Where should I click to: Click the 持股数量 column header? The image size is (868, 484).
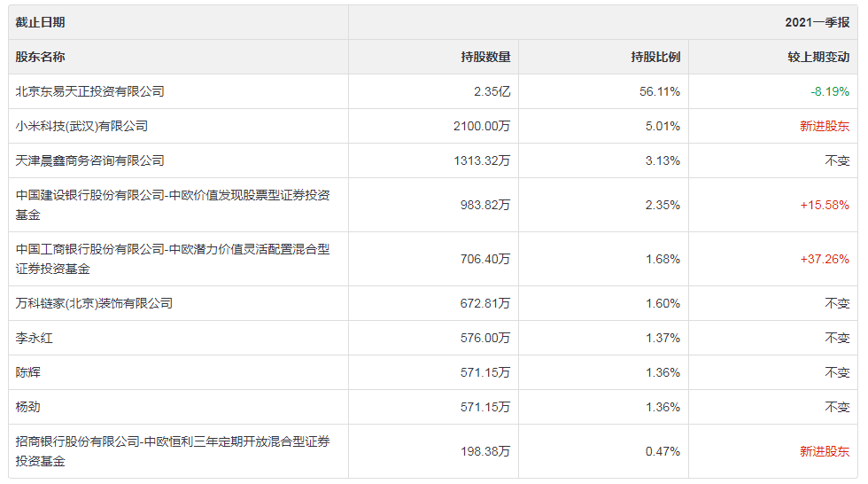click(485, 57)
